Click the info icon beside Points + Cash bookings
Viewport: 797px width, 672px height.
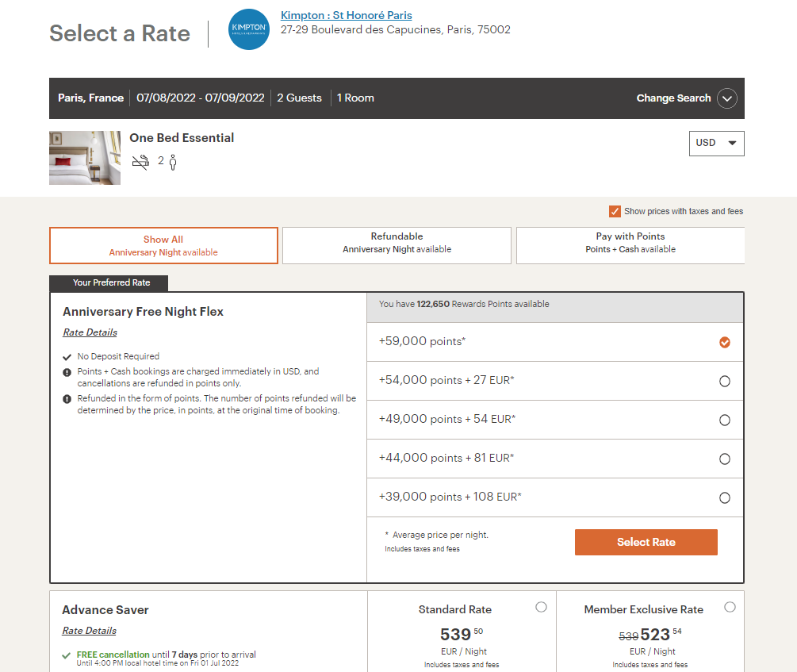tap(67, 372)
